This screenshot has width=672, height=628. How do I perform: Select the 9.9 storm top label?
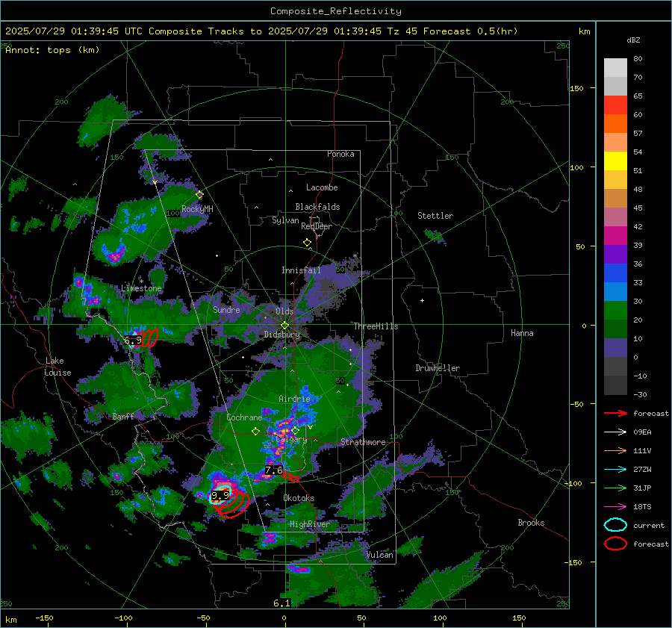[220, 496]
